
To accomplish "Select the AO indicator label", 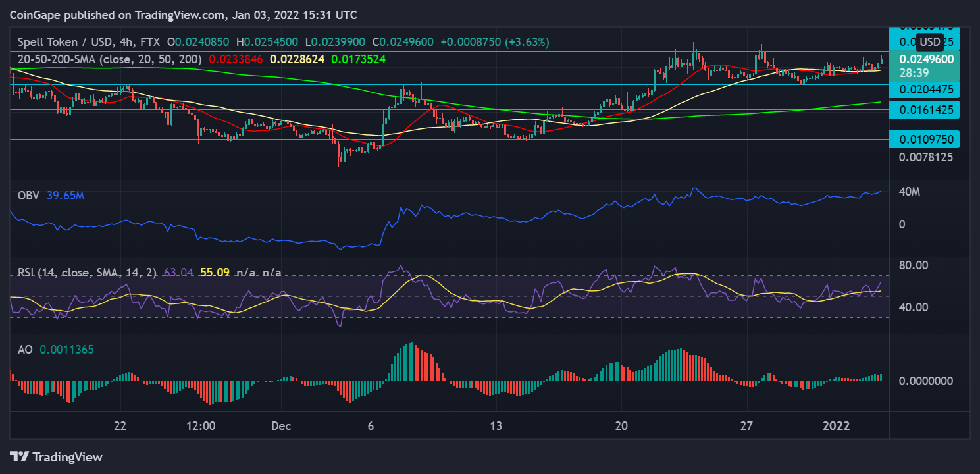I will pos(25,350).
